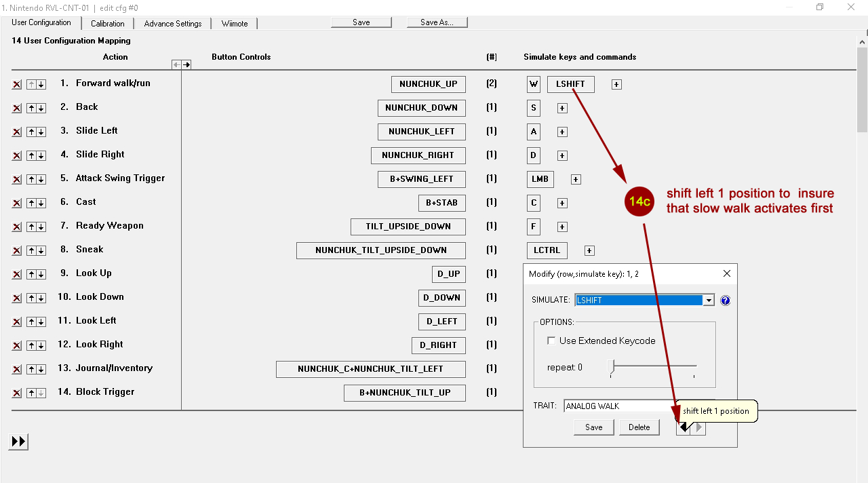Image resolution: width=868 pixels, height=483 pixels.
Task: Close the Modify dialog
Action: 727,274
